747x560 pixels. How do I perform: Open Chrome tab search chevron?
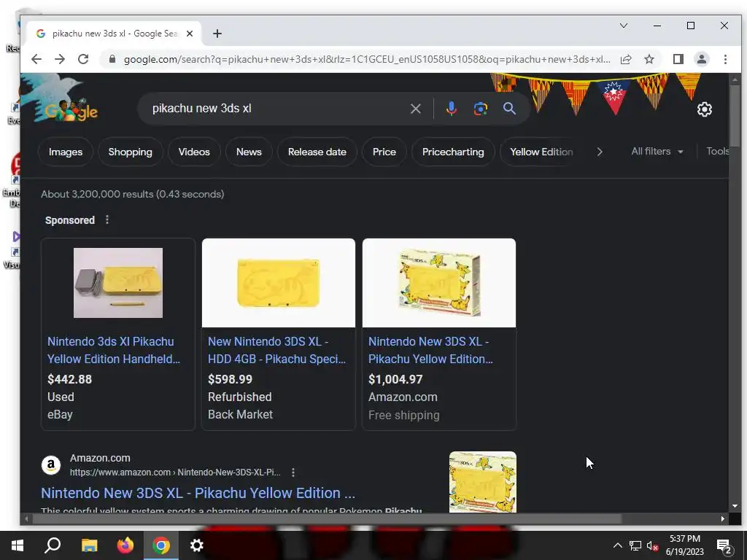pyautogui.click(x=623, y=26)
